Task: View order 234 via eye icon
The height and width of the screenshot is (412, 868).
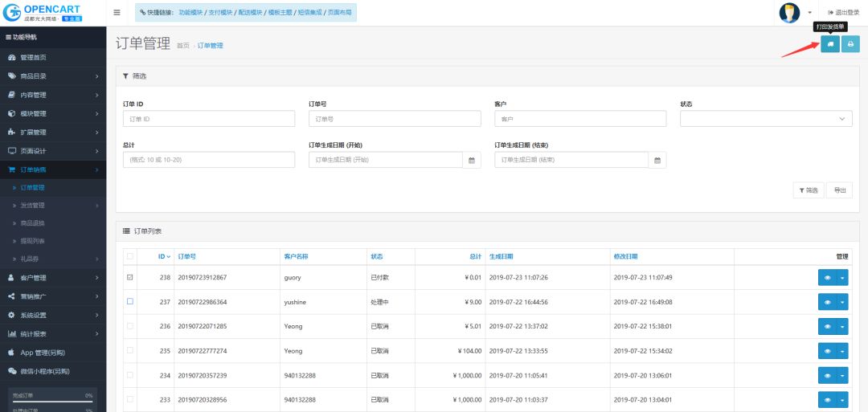Action: tap(828, 375)
